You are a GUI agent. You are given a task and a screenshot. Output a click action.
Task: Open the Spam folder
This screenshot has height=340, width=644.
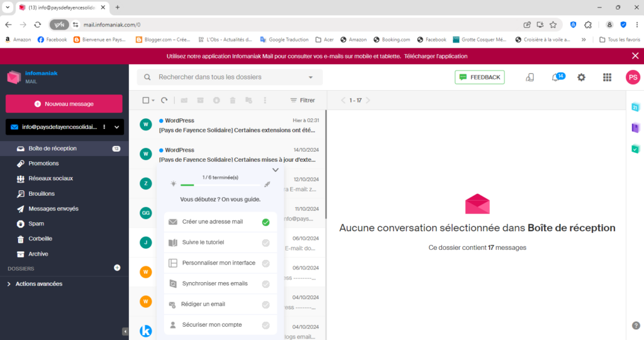(36, 224)
